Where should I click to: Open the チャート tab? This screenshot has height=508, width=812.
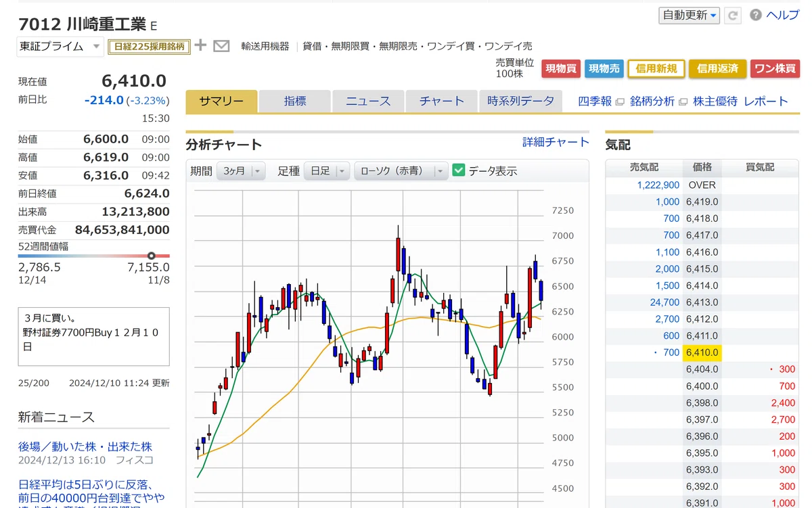[x=442, y=101]
